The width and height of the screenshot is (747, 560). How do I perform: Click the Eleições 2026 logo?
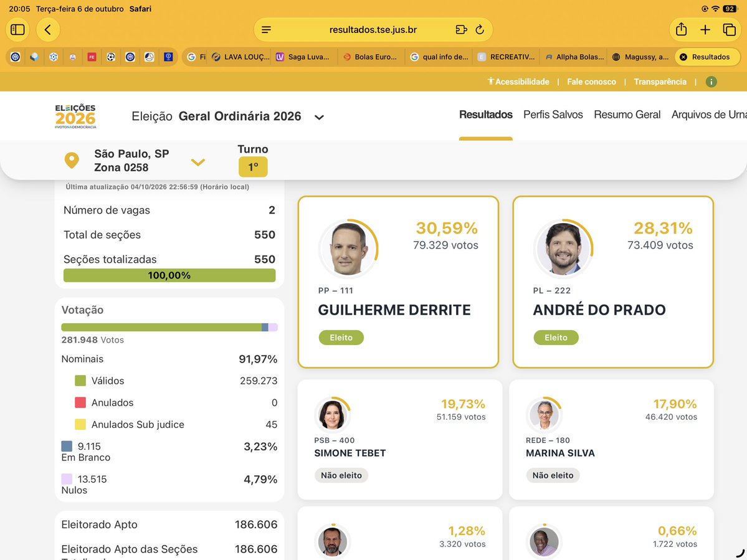(75, 116)
